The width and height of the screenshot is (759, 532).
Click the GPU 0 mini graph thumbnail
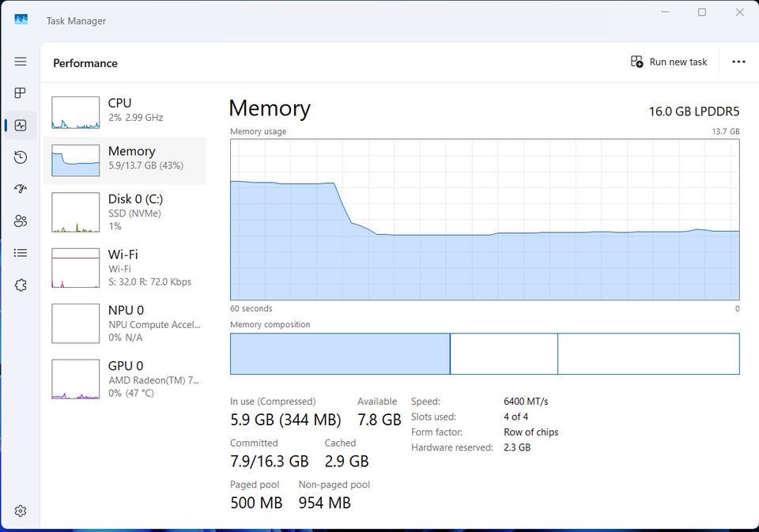[x=76, y=379]
